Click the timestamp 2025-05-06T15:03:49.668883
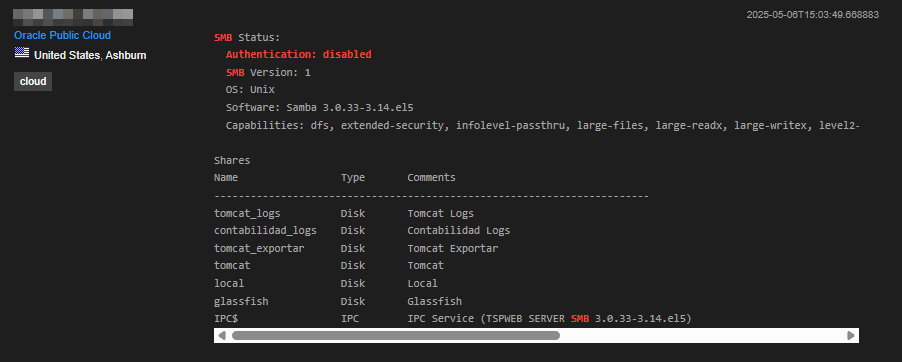Image resolution: width=902 pixels, height=362 pixels. click(x=812, y=15)
